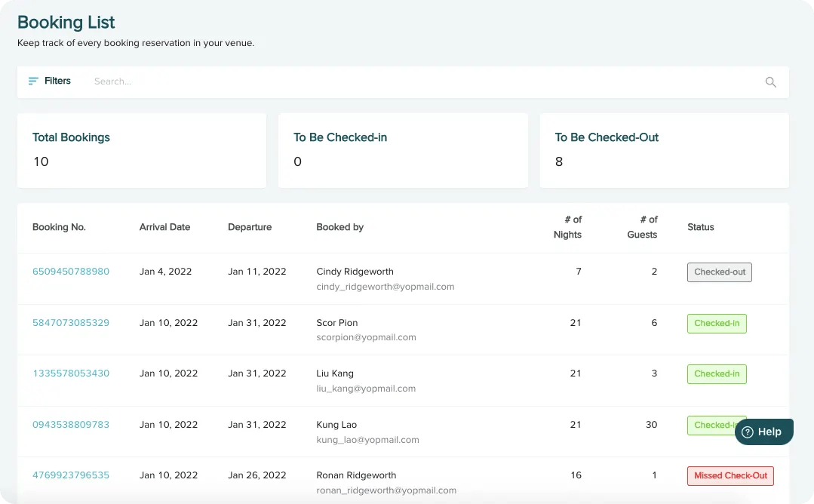The width and height of the screenshot is (814, 504).
Task: Click Liu Kang's Checked-in status badge
Action: click(x=716, y=374)
